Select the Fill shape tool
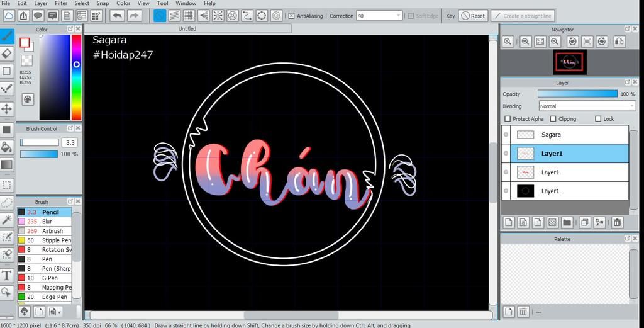The width and height of the screenshot is (644, 328). 6,130
